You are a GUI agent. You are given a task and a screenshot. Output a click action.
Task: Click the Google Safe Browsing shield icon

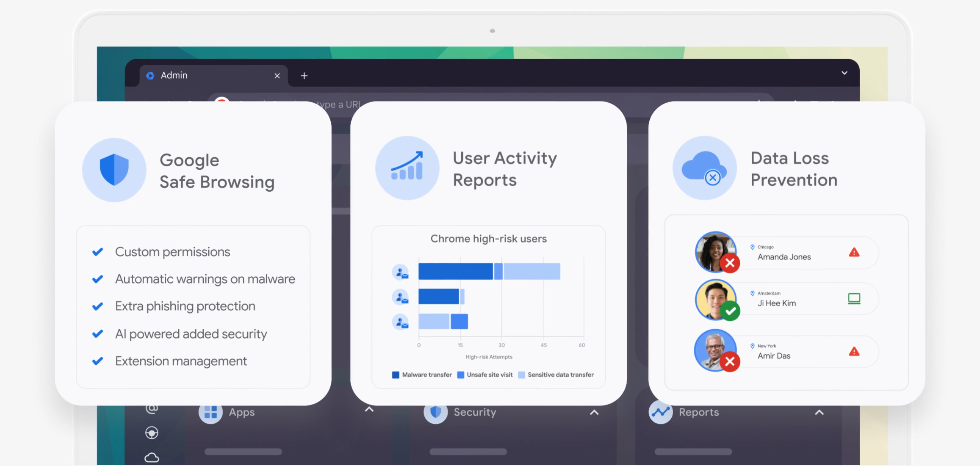(114, 170)
